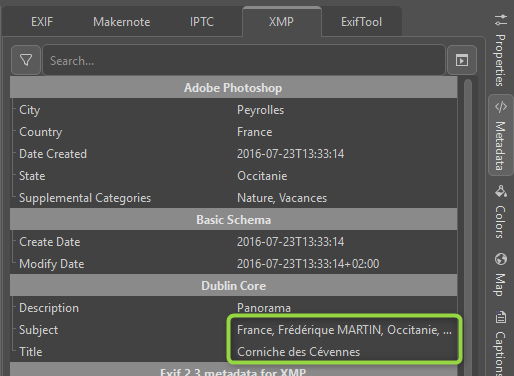
Task: Open the Captions sidebar tab
Action: (x=501, y=342)
